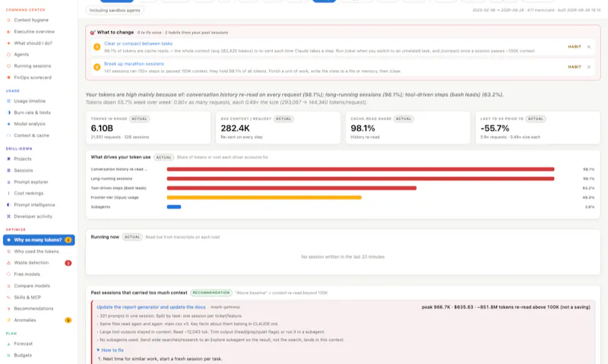Image resolution: width=608 pixels, height=364 pixels.
Task: Click the 2 badge on Why so many tokens
Action: 68,240
